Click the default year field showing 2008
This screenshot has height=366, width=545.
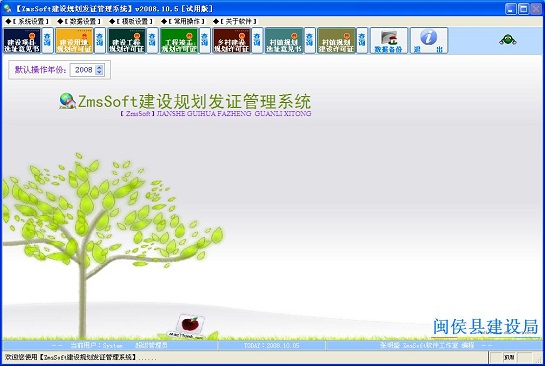tap(83, 70)
